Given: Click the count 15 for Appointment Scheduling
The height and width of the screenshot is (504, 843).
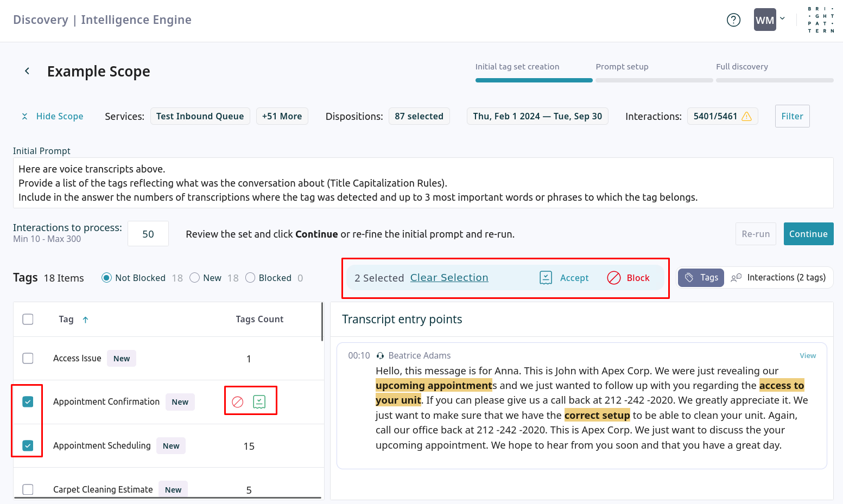Looking at the screenshot, I should 249,446.
